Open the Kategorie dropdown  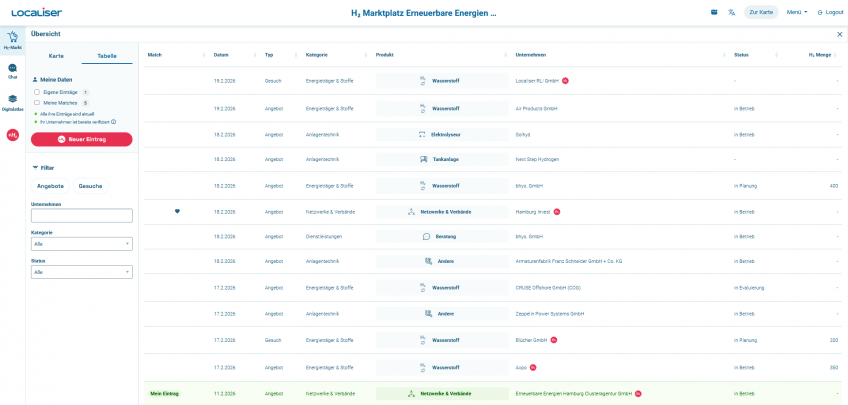[82, 243]
